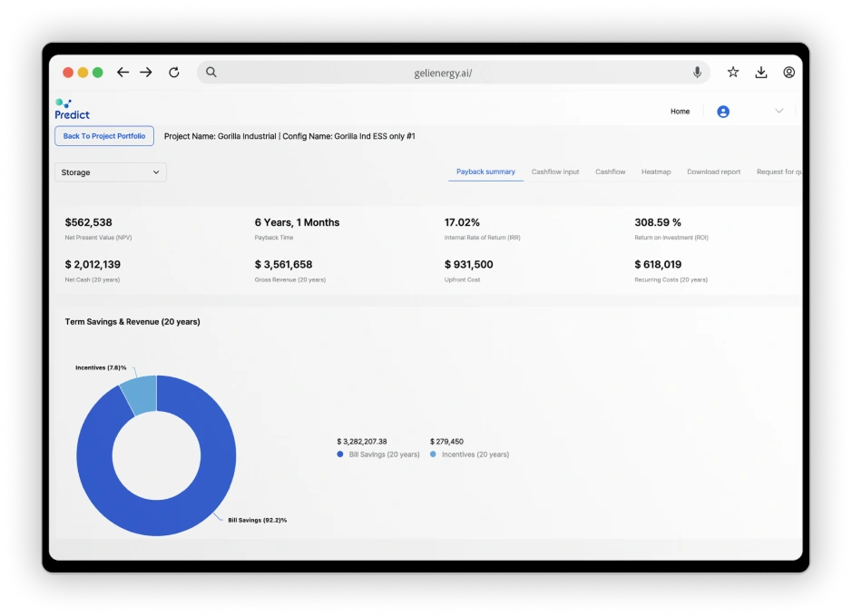
Task: Click the blue user avatar icon
Action: click(723, 112)
